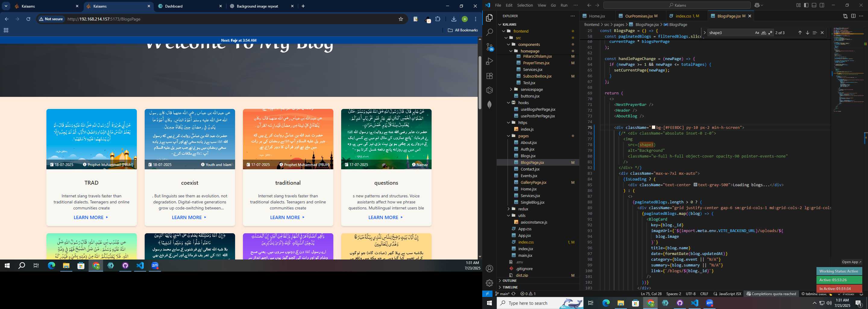
Task: Open the Selection menu in VS Code
Action: tap(525, 5)
